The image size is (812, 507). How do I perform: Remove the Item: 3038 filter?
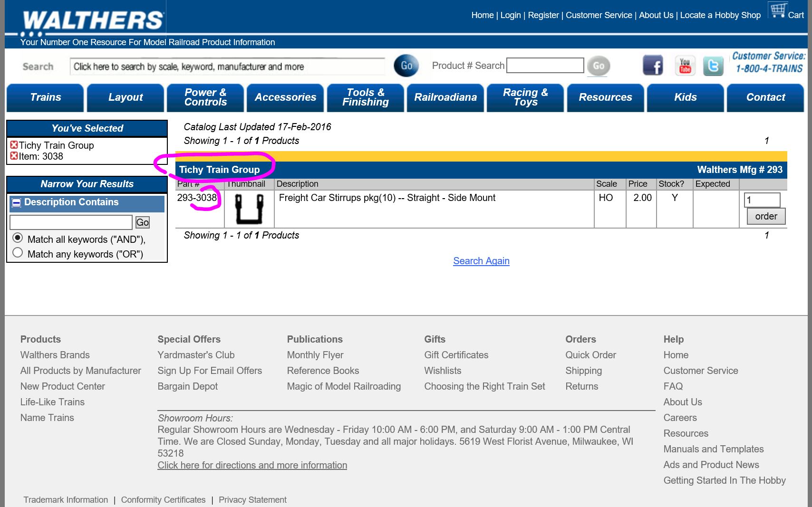(x=14, y=156)
